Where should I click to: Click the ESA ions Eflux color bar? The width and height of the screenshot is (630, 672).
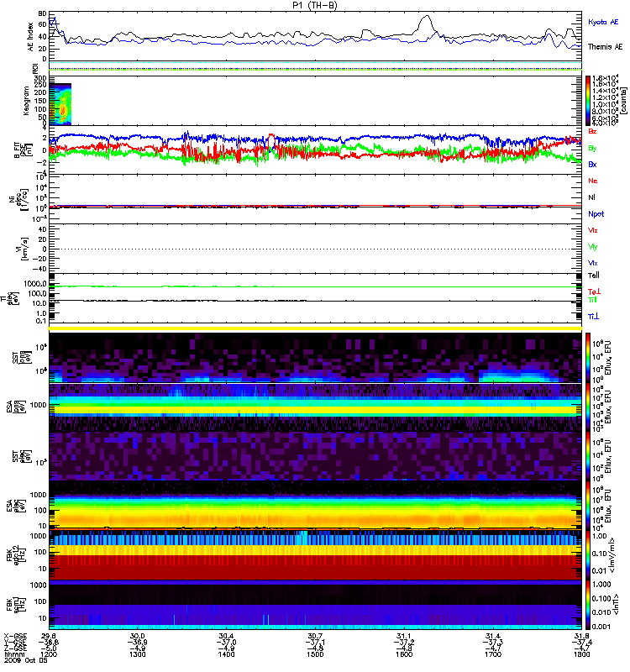[588, 407]
